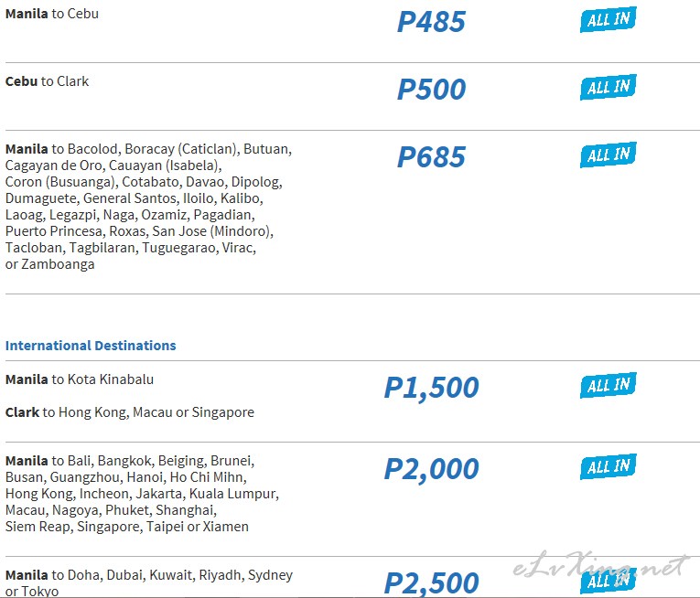Image resolution: width=700 pixels, height=598 pixels.
Task: Click the ALL IN badge beside P685
Action: [608, 155]
